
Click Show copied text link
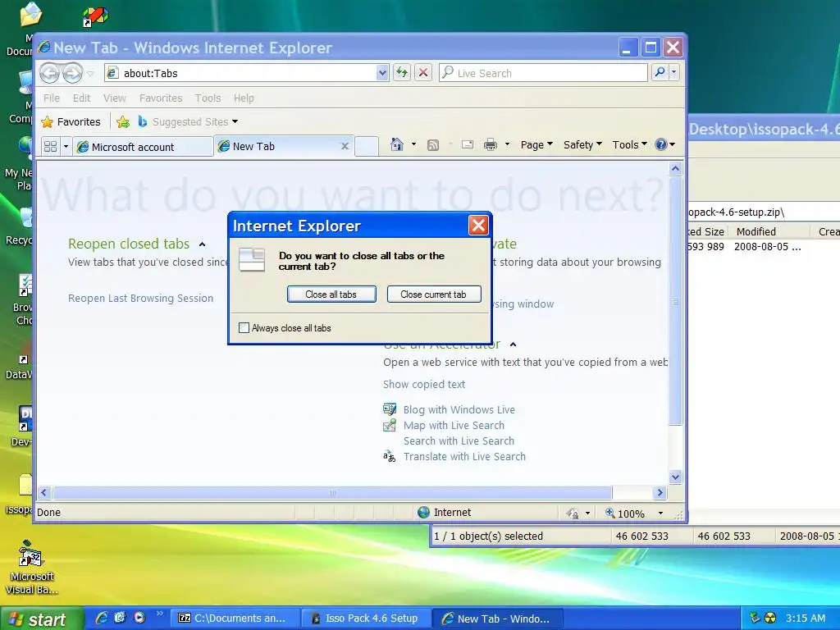coord(424,384)
